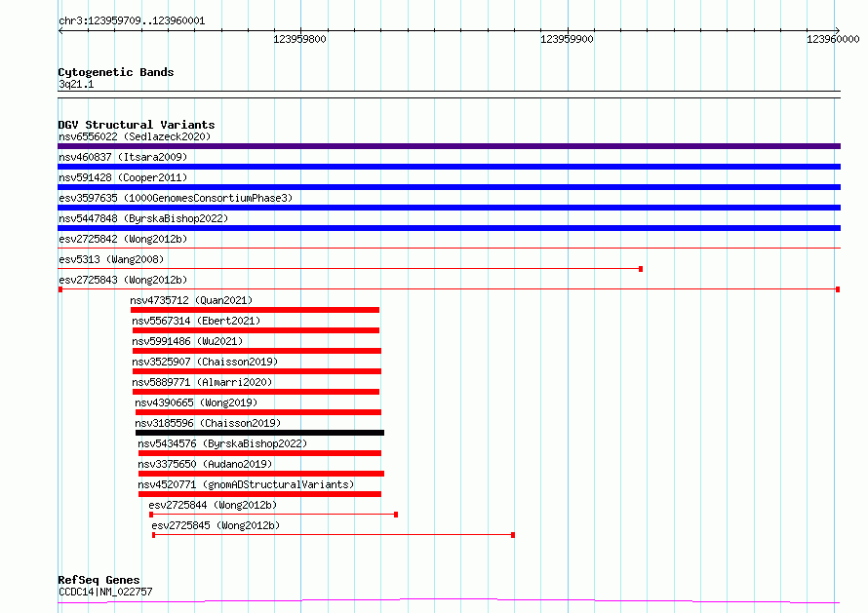Click the 123960000 ruler label
This screenshot has width=868, height=613.
pyautogui.click(x=833, y=39)
